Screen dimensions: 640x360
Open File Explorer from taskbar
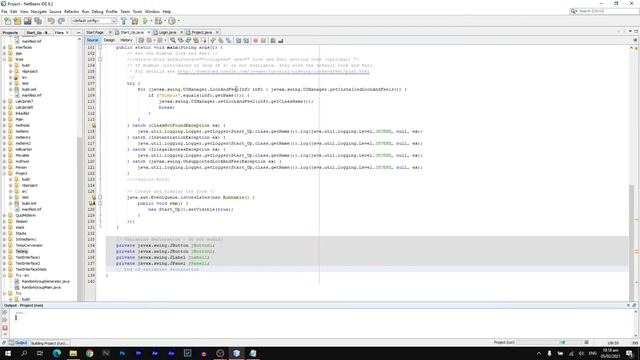coord(73,353)
